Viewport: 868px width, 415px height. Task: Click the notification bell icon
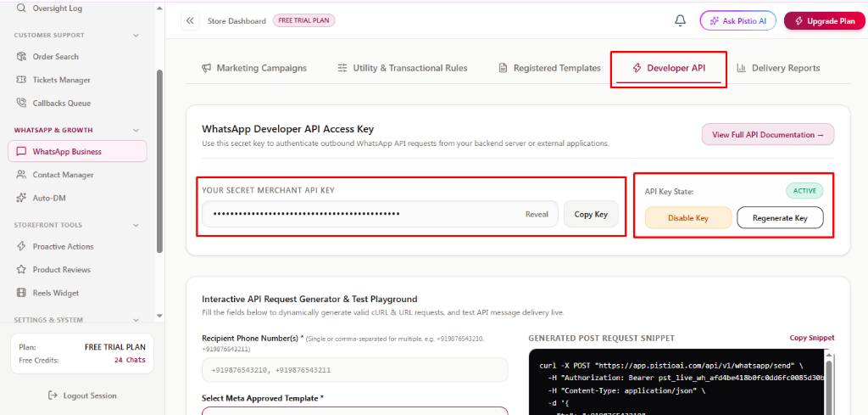point(681,20)
